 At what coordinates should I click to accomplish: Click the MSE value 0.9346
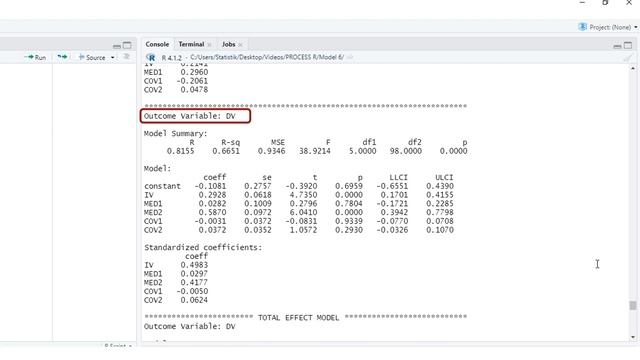tap(271, 151)
